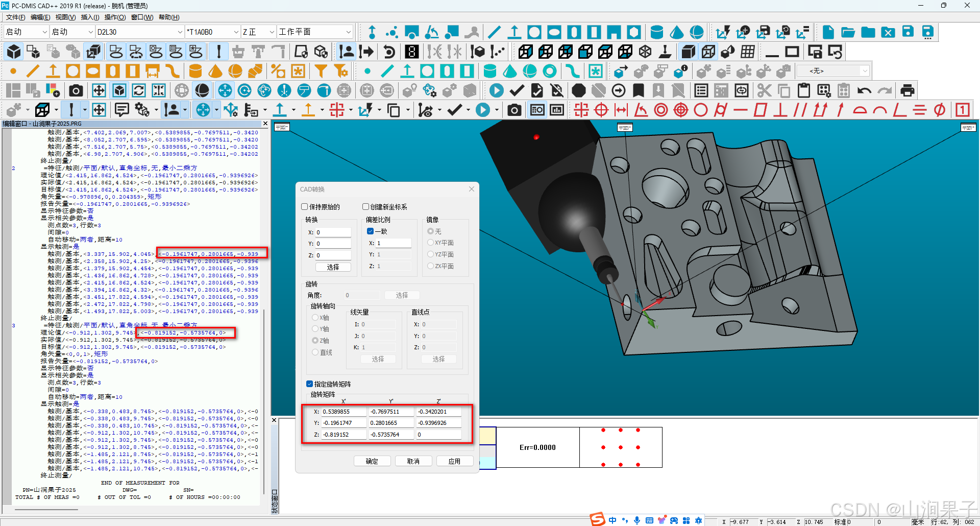This screenshot has width=980, height=526.
Task: Click the comment speech bubble icon
Action: pyautogui.click(x=121, y=110)
